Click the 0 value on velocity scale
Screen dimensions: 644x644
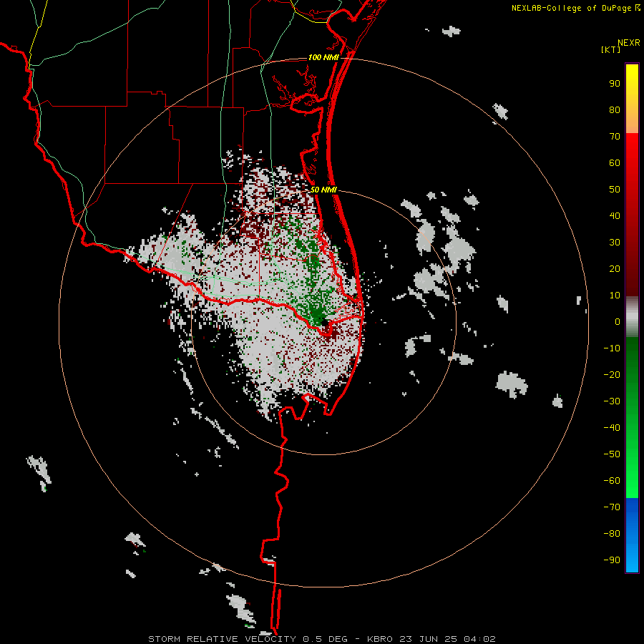point(618,322)
